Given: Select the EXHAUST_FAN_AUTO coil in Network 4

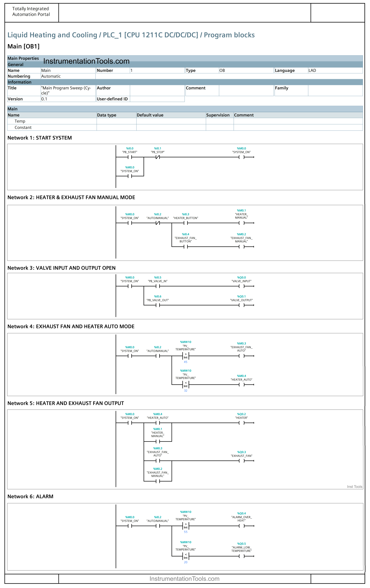Looking at the screenshot, I should point(241,356).
